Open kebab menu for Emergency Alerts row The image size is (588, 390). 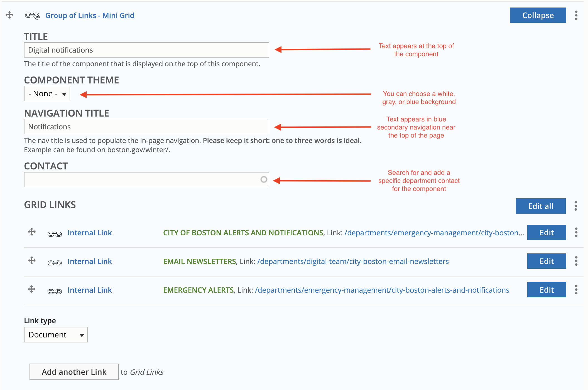point(576,290)
